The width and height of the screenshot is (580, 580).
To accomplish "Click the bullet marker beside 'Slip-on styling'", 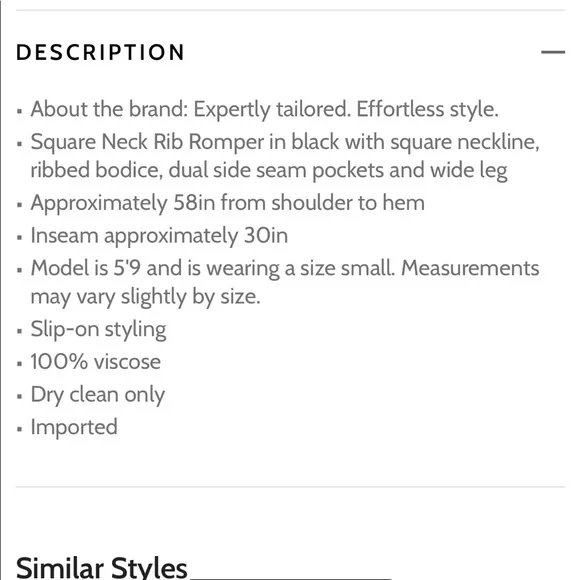I will [x=20, y=331].
